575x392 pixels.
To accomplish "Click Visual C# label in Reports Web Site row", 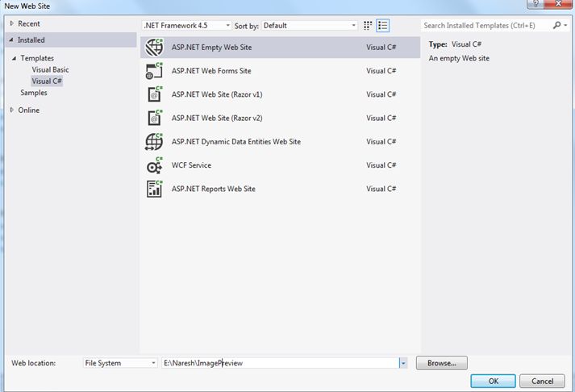I will (381, 189).
